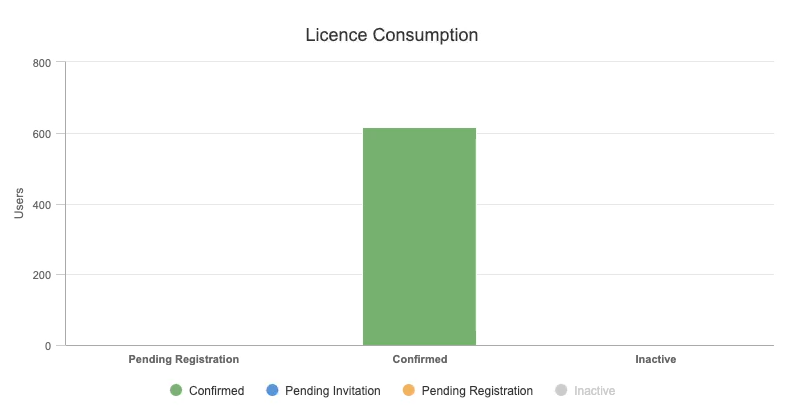
Task: Select the Confirmed x-axis category label
Action: point(420,359)
